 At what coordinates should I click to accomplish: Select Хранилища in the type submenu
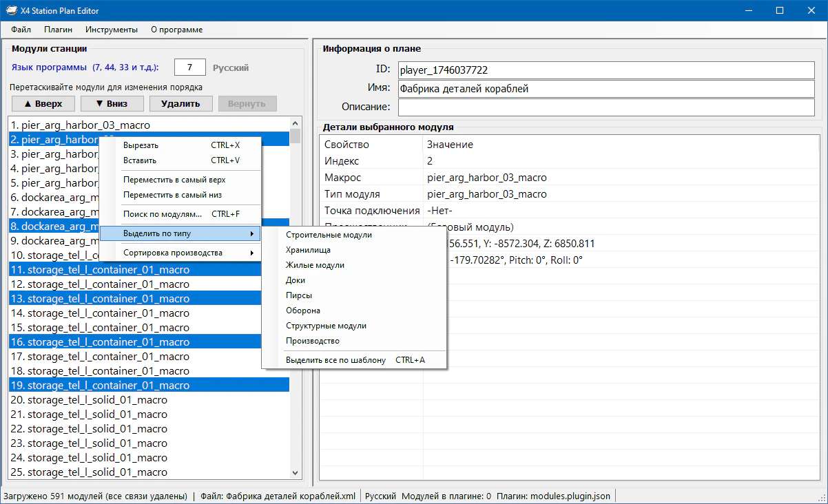(308, 250)
